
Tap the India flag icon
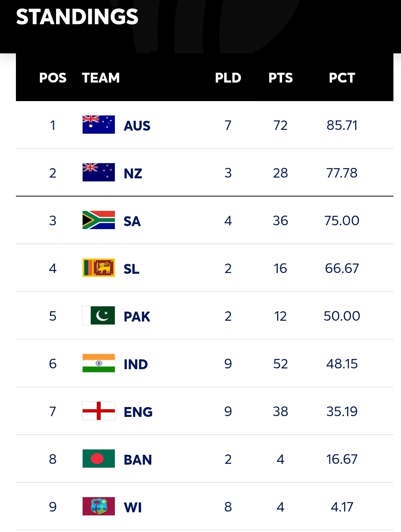pos(99,364)
